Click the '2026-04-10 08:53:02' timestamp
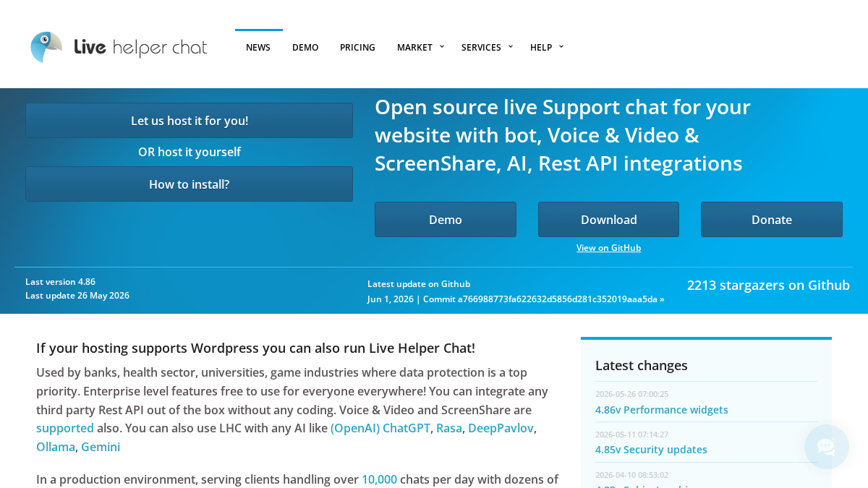Image resolution: width=868 pixels, height=488 pixels. (x=631, y=475)
